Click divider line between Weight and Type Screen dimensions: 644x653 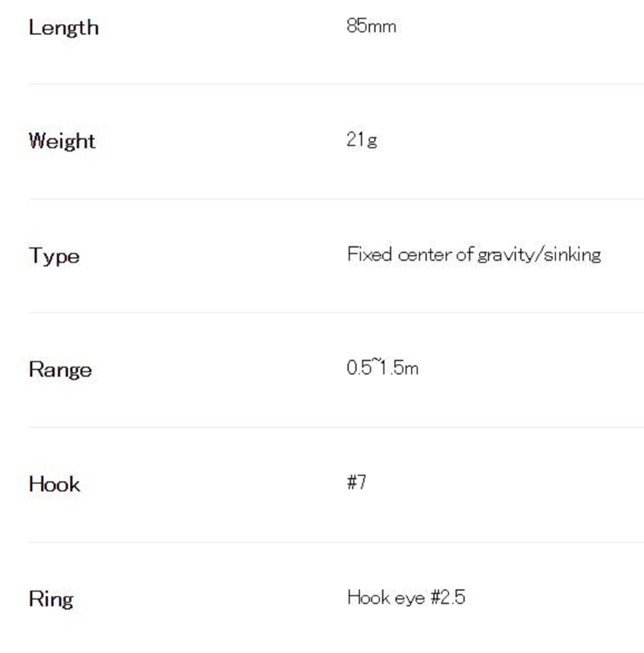tap(335, 199)
